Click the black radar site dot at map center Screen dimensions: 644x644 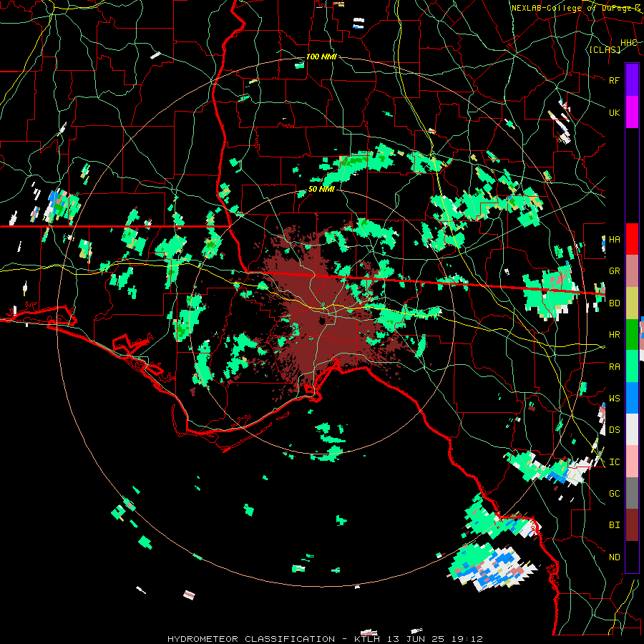point(322,321)
